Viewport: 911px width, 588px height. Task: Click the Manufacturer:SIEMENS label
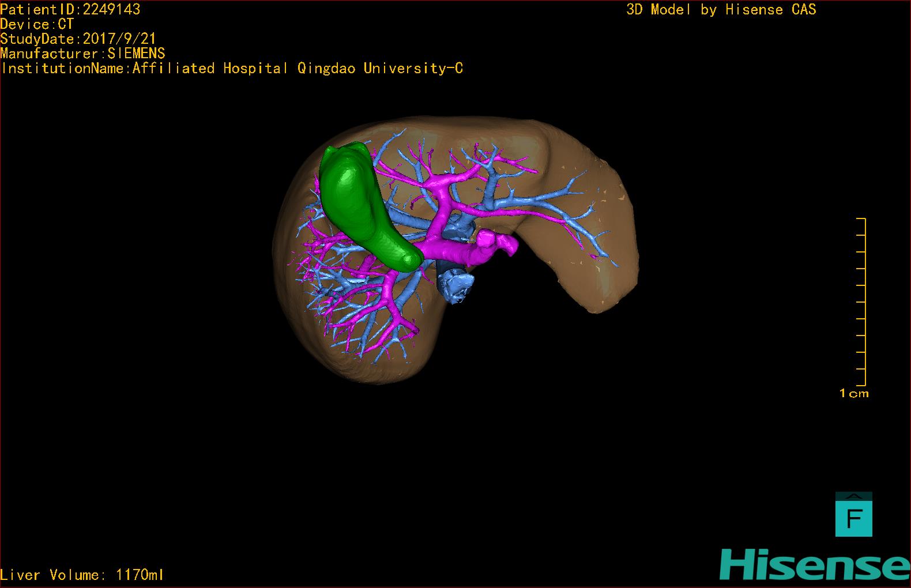click(82, 54)
